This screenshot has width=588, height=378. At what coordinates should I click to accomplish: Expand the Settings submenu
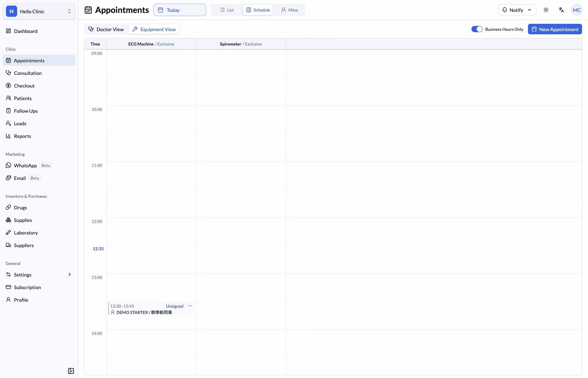point(39,275)
